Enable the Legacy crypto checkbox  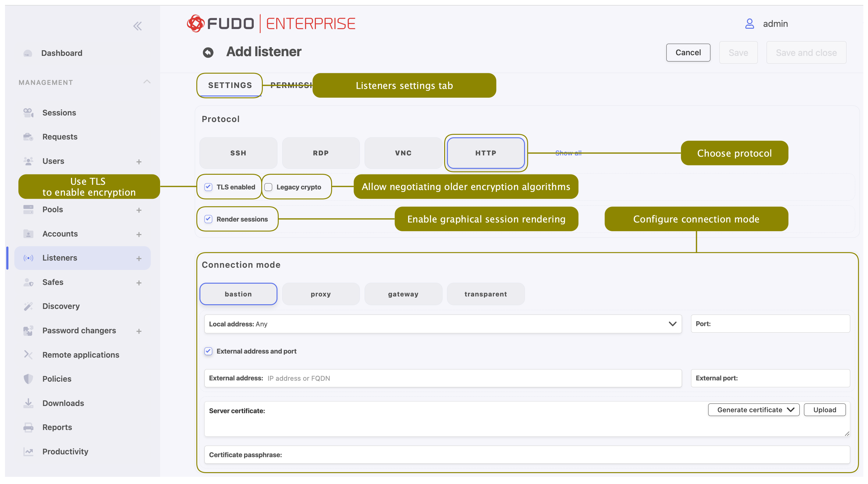tap(268, 187)
